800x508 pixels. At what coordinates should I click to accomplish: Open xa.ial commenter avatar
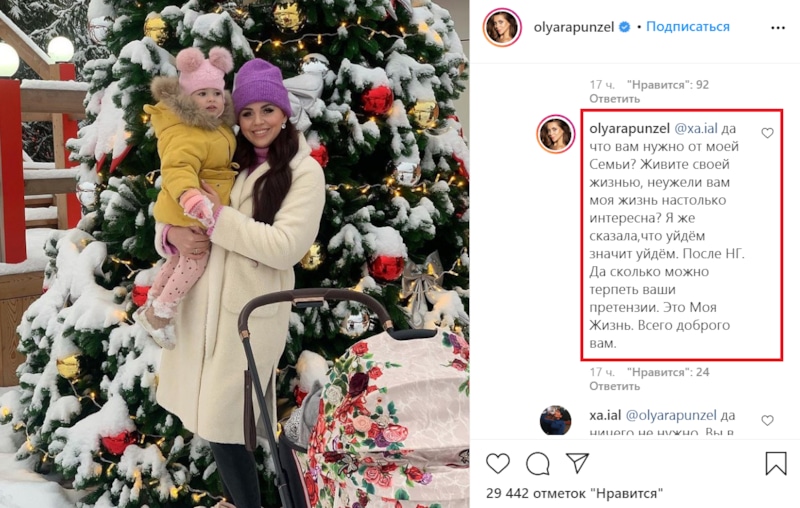pyautogui.click(x=555, y=420)
